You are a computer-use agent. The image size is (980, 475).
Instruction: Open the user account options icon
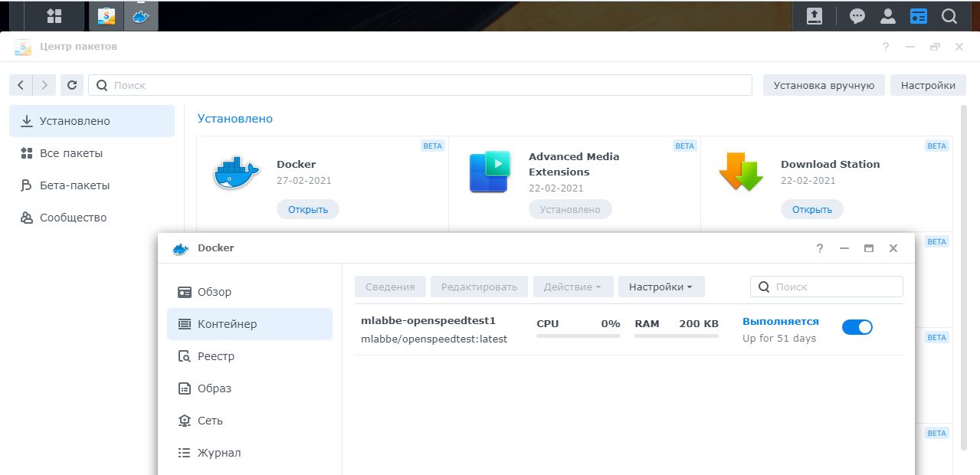(x=888, y=16)
